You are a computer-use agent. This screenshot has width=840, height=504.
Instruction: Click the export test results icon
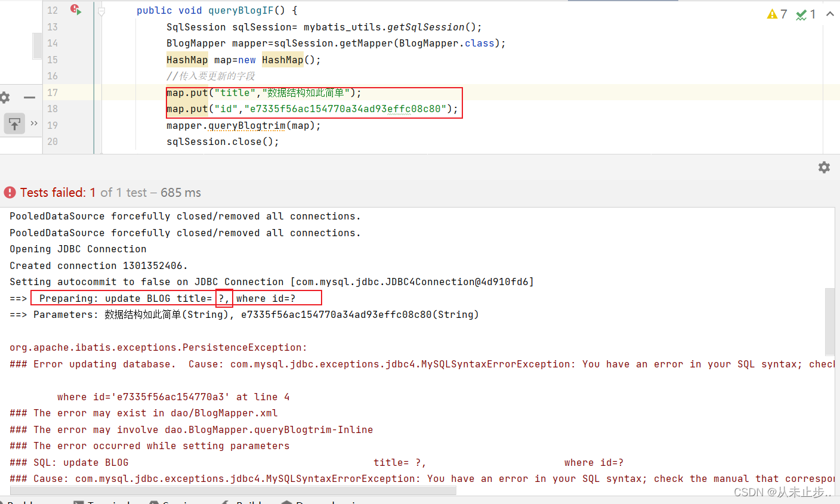pos(14,123)
